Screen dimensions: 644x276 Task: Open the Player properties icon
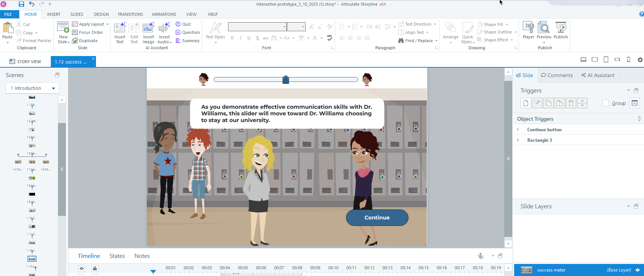click(x=528, y=27)
